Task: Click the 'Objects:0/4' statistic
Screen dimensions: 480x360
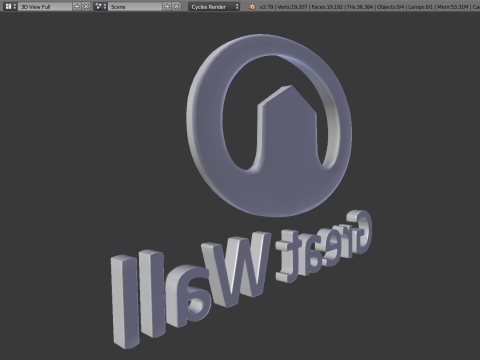Action: tap(390, 7)
